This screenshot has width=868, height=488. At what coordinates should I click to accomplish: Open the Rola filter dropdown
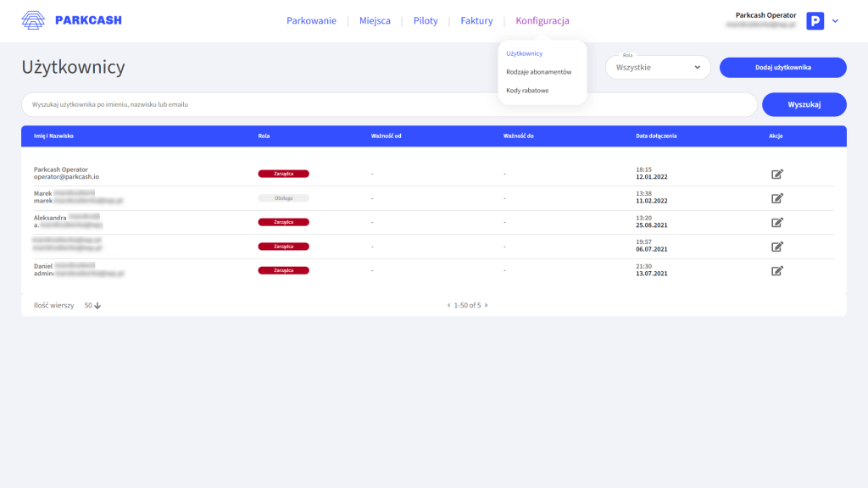coord(658,68)
